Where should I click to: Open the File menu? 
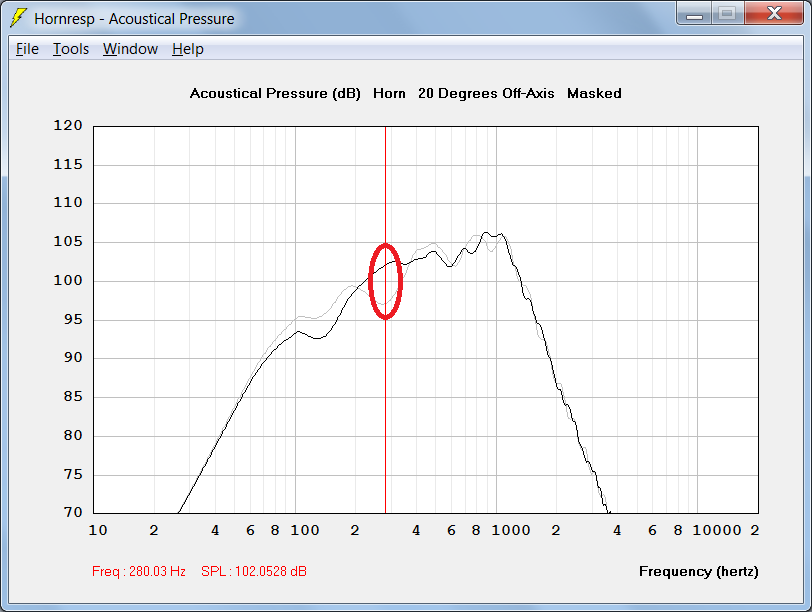tap(27, 49)
